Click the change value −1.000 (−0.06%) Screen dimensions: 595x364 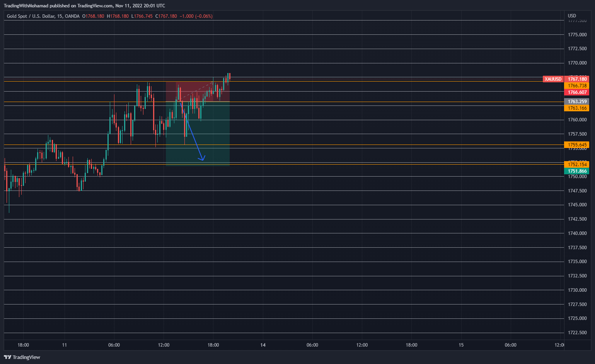[x=196, y=16]
